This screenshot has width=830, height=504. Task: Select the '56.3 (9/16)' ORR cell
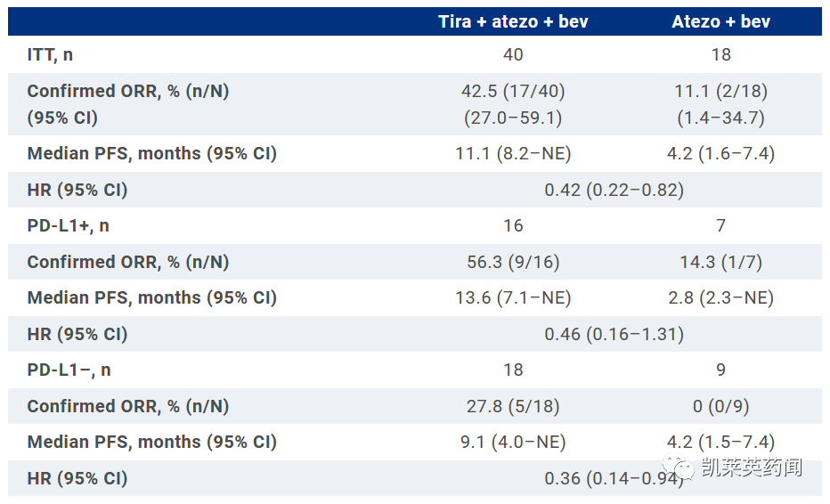[x=513, y=262]
